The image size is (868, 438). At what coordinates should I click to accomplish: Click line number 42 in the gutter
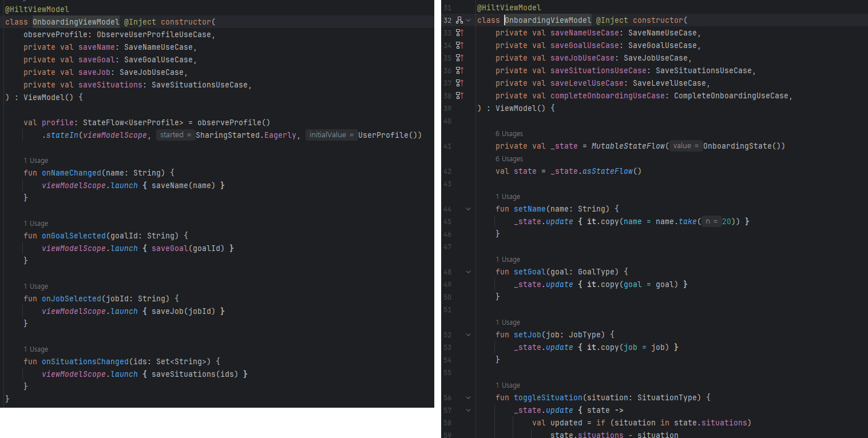click(447, 171)
